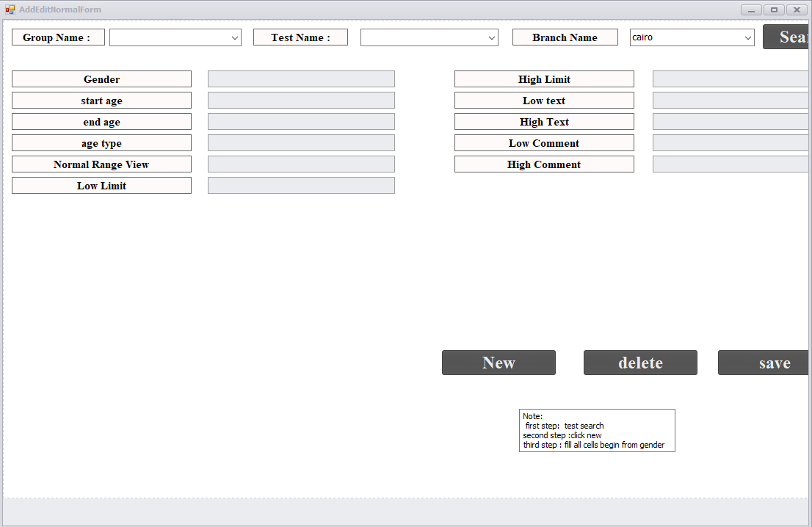The height and width of the screenshot is (527, 812).
Task: Focus the High Text input box
Action: 731,122
